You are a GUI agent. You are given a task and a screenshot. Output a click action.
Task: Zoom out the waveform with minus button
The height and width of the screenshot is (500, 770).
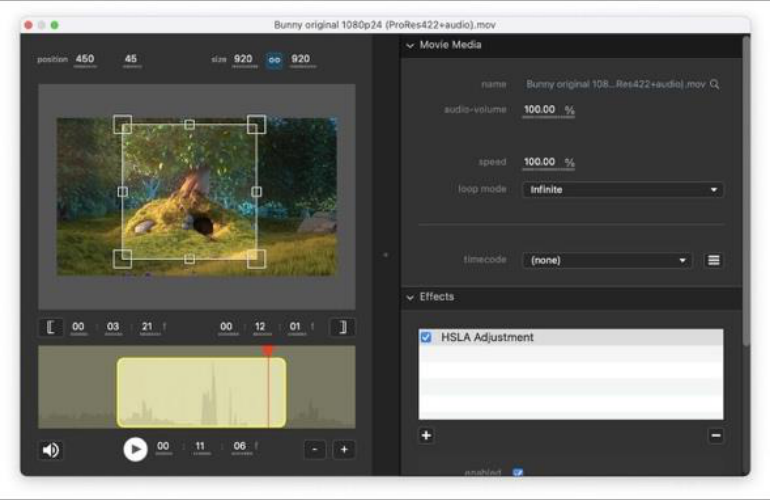[x=315, y=449]
